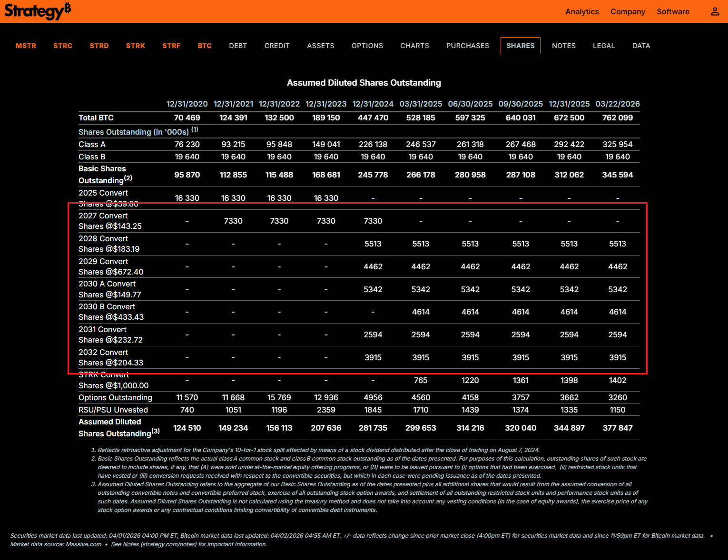Open the NOTES tab

[563, 46]
